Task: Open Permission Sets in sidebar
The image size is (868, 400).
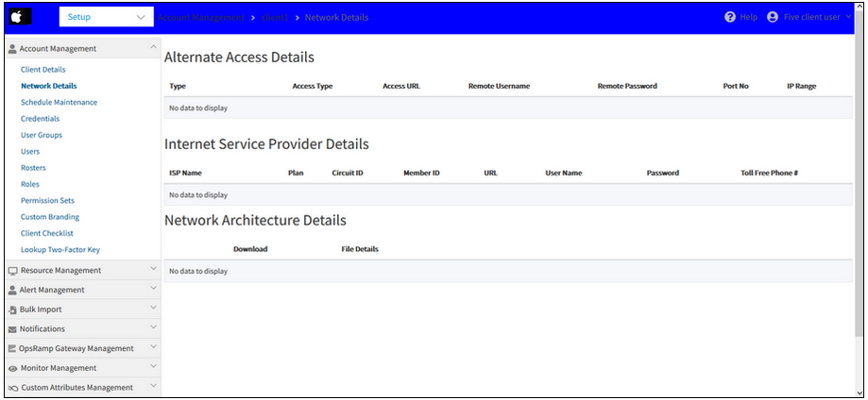Action: (47, 200)
